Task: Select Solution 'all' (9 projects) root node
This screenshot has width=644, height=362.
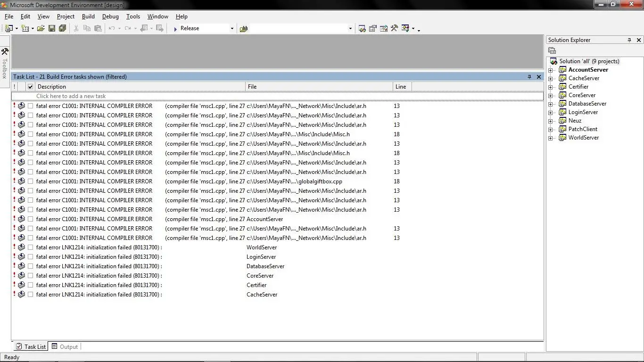Action: click(x=589, y=61)
